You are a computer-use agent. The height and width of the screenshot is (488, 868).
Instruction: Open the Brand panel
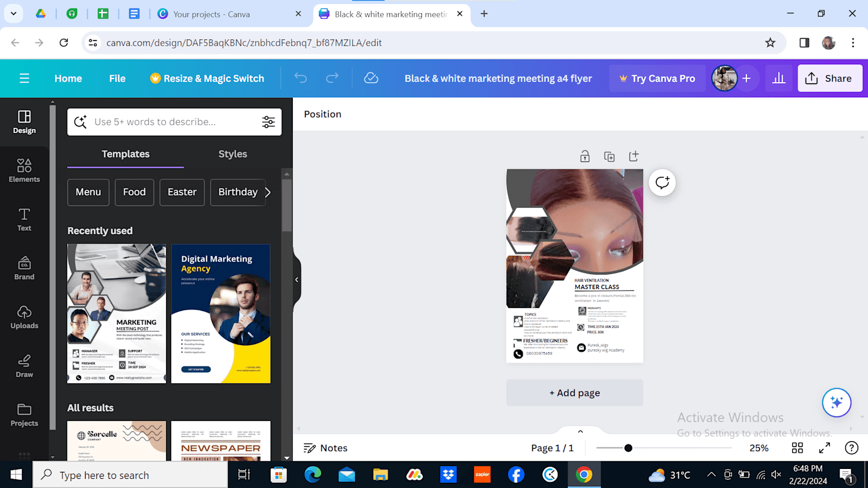[x=24, y=268]
